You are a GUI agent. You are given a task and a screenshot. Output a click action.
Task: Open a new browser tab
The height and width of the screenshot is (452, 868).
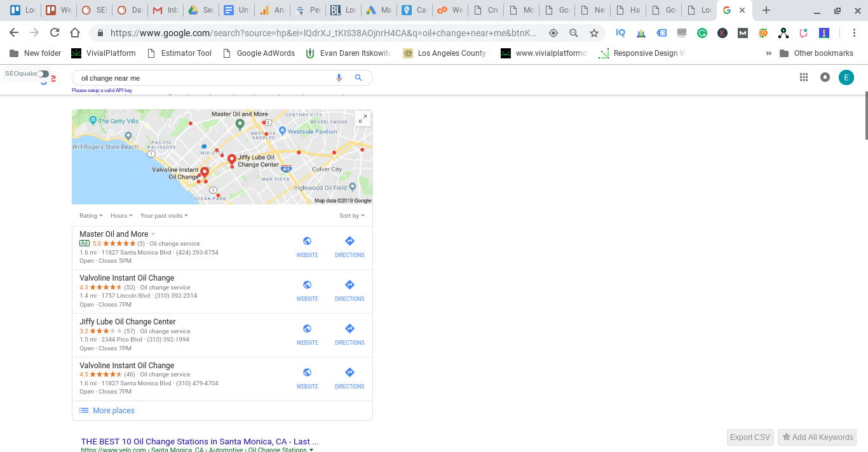pyautogui.click(x=766, y=10)
